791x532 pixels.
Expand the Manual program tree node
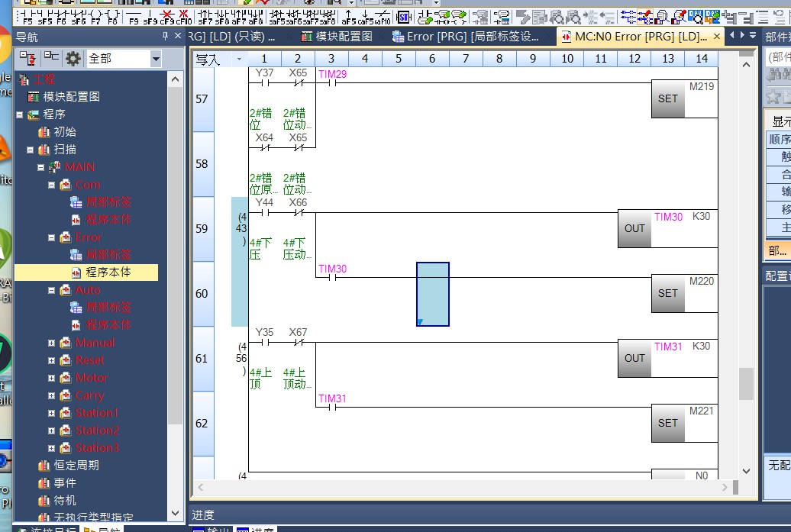coord(52,343)
